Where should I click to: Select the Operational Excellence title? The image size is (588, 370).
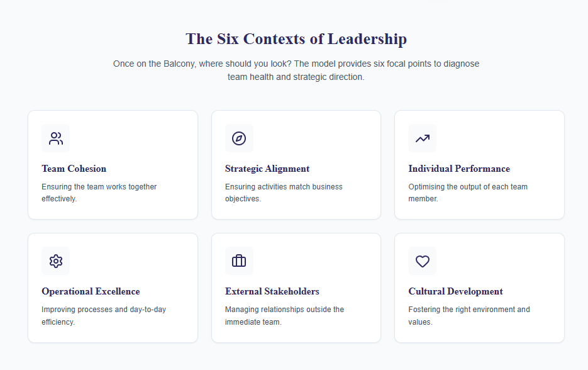coord(91,291)
